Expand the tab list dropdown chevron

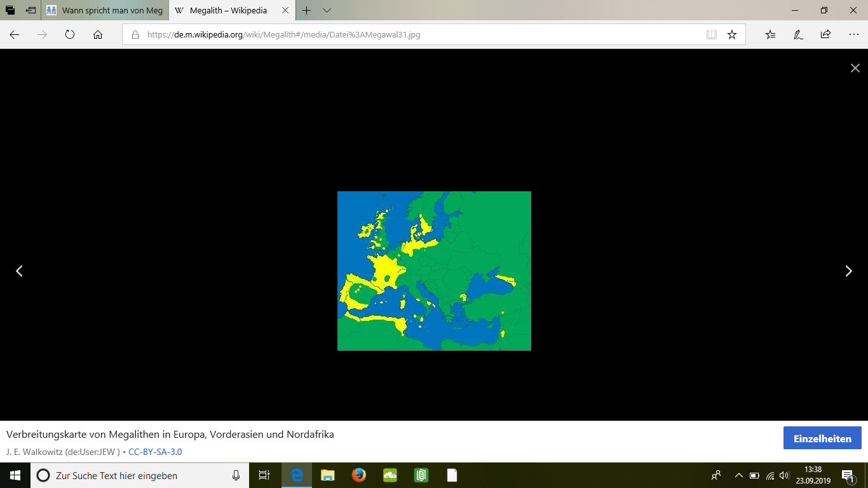[x=327, y=11]
